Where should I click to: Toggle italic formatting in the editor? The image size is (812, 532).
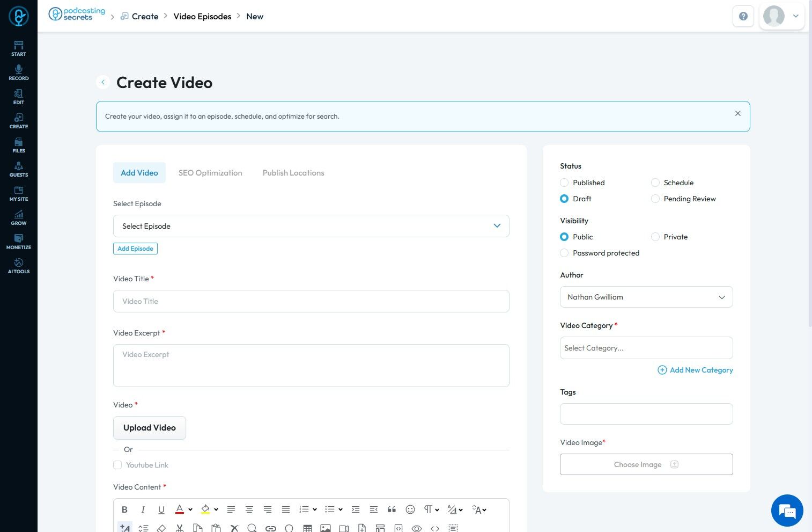[x=143, y=509]
